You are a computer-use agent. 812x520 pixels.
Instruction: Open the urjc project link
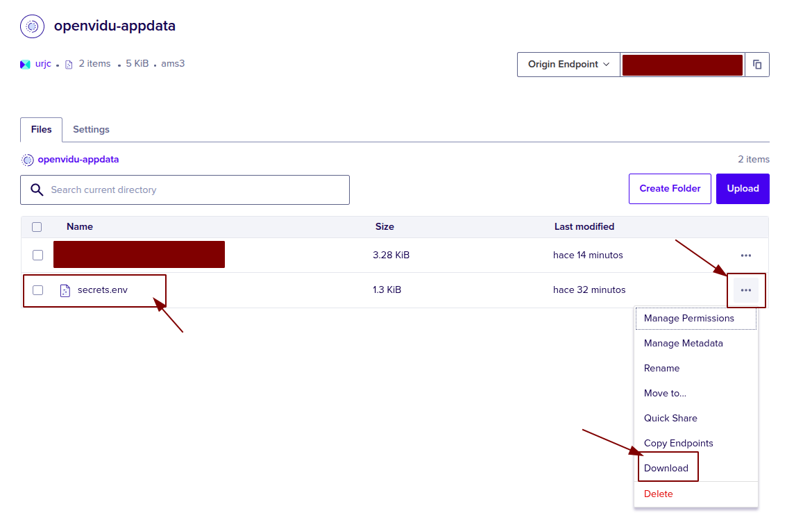pos(43,64)
